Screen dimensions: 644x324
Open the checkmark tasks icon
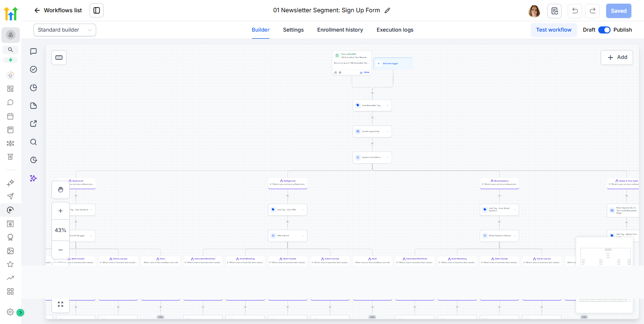[33, 69]
